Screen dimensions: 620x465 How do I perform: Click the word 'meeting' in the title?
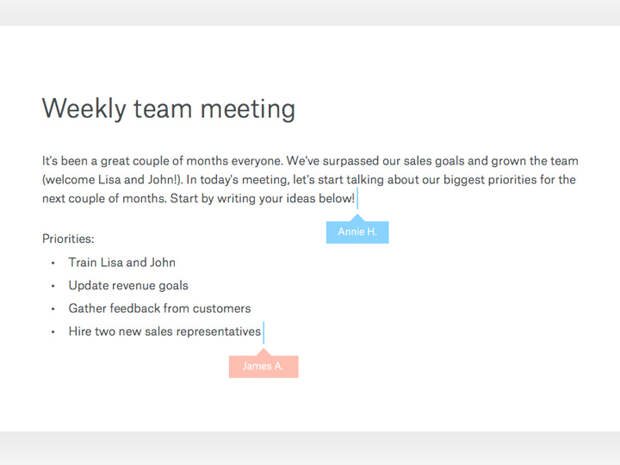[x=248, y=110]
